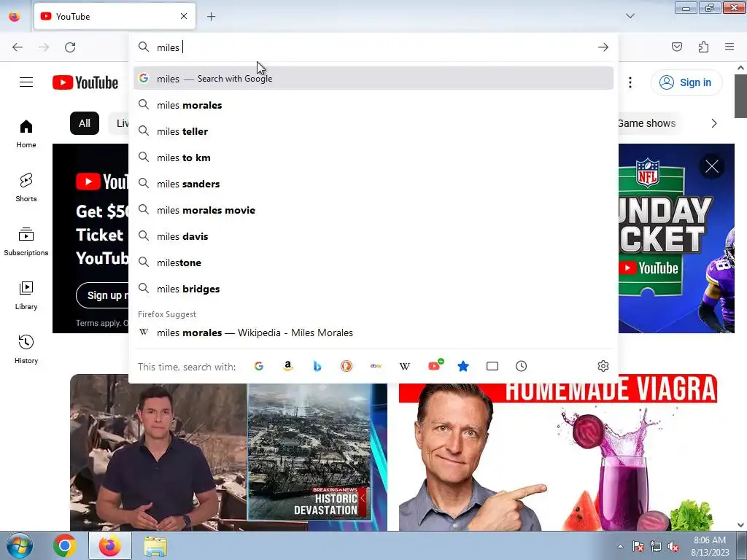Choose 'miles morales movie' suggestion
This screenshot has height=560, width=747.
click(x=373, y=210)
